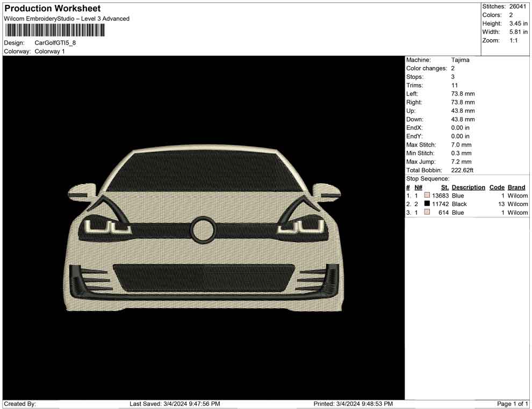Click the Zoom 1:1 value
The width and height of the screenshot is (532, 409).
tap(513, 40)
